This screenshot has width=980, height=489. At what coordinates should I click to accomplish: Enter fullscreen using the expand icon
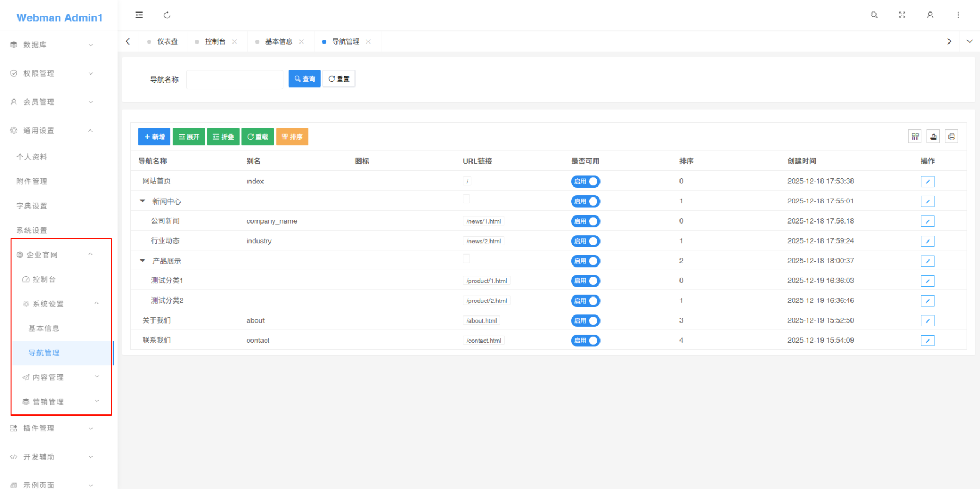pos(902,15)
